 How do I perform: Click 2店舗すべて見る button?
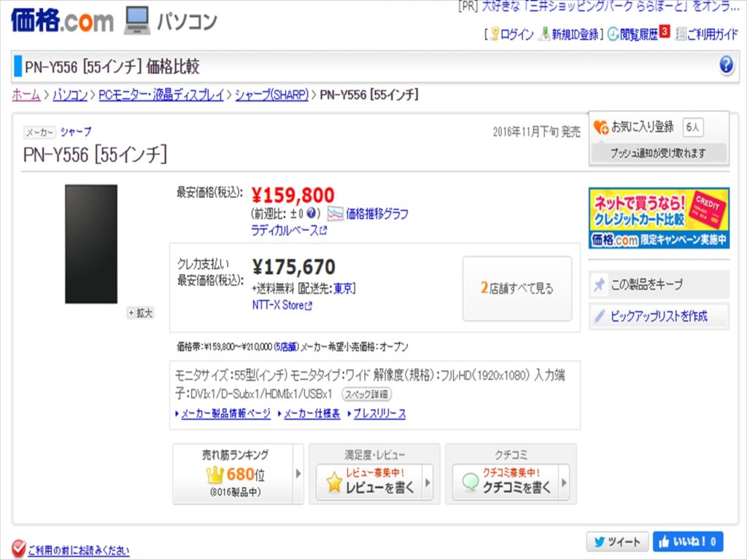[x=517, y=288]
